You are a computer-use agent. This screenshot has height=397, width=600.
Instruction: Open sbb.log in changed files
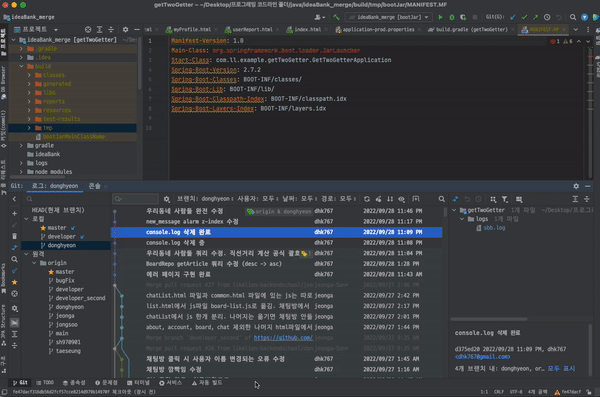click(x=494, y=228)
